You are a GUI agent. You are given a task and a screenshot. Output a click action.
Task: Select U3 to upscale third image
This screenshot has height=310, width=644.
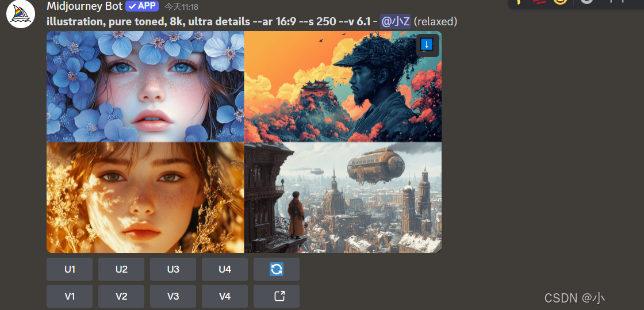[x=173, y=269]
